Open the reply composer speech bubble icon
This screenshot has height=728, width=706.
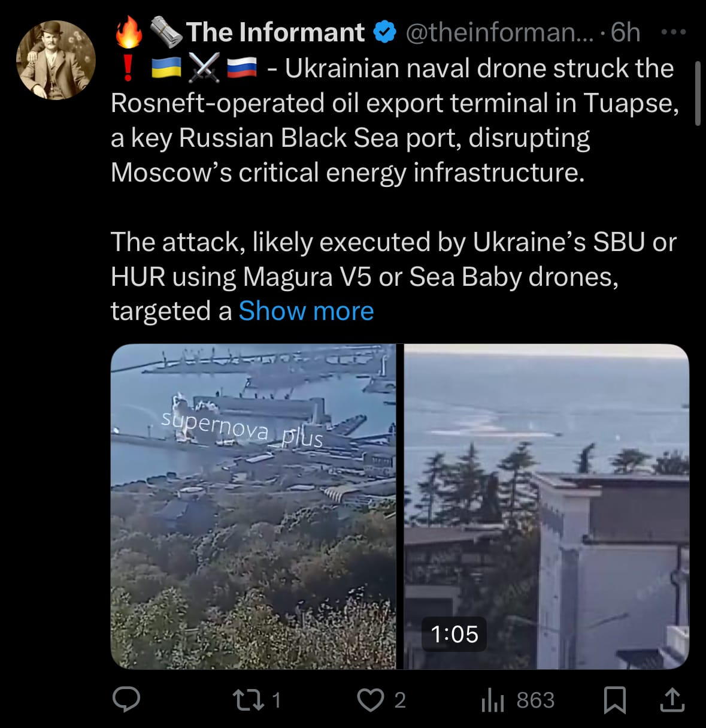[126, 699]
